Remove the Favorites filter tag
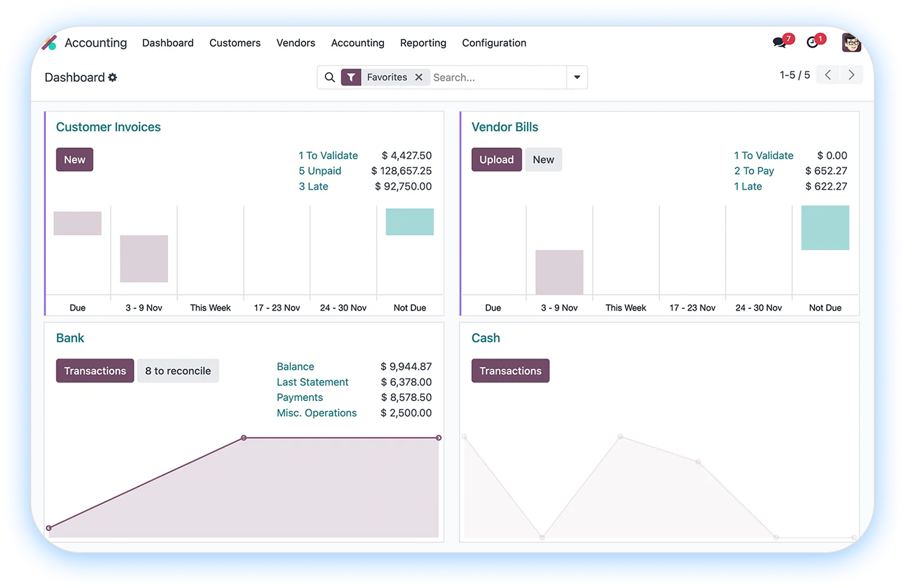This screenshot has width=905, height=588. pyautogui.click(x=419, y=77)
